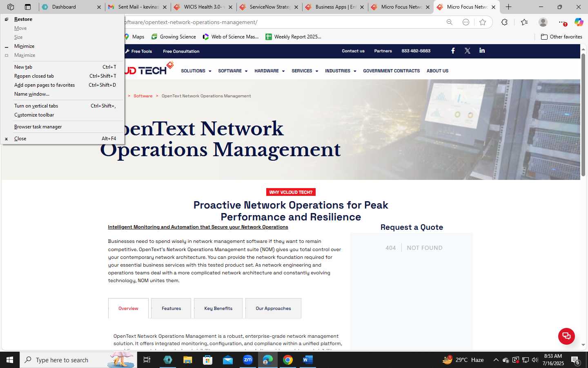Viewport: 588px width, 368px height.
Task: Select Restore in the window menu
Action: click(x=62, y=19)
